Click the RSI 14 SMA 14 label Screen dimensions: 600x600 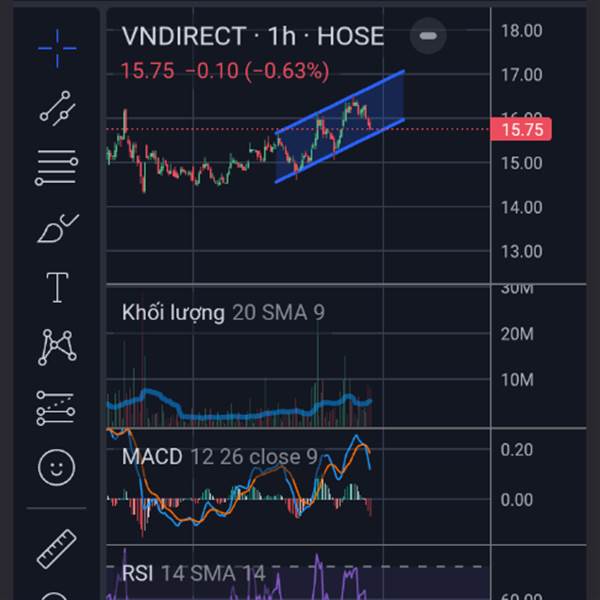194,573
